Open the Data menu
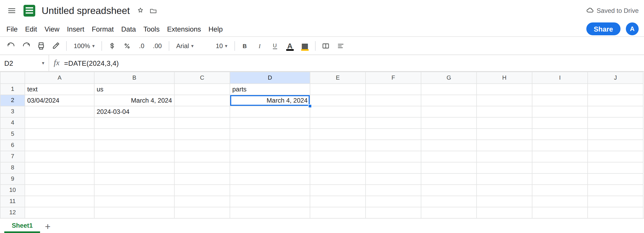Viewport: 644px width, 233px height. point(128,29)
